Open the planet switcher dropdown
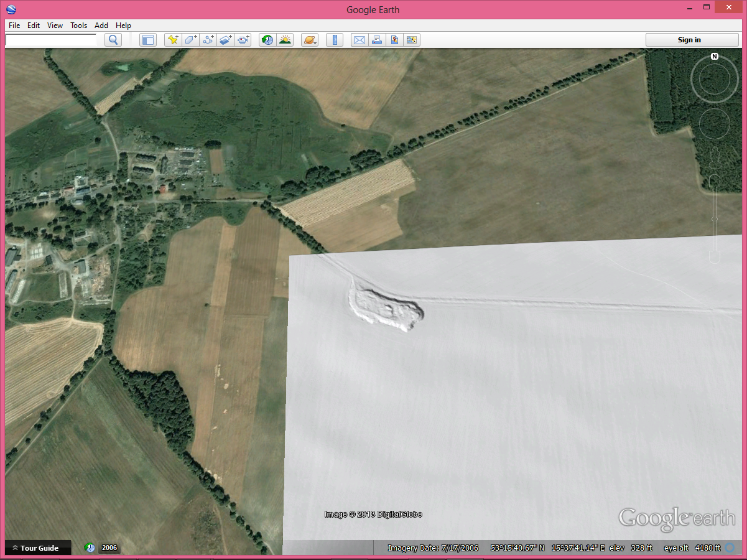This screenshot has width=747, height=560. click(310, 40)
